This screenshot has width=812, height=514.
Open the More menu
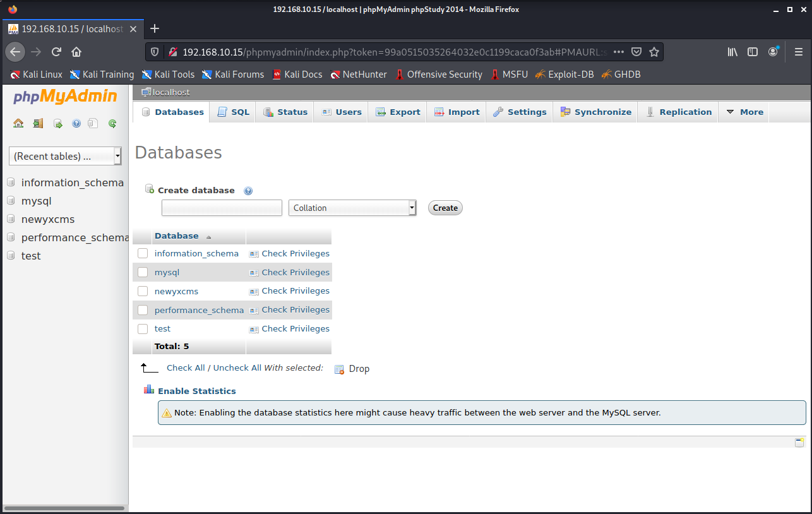[744, 112]
